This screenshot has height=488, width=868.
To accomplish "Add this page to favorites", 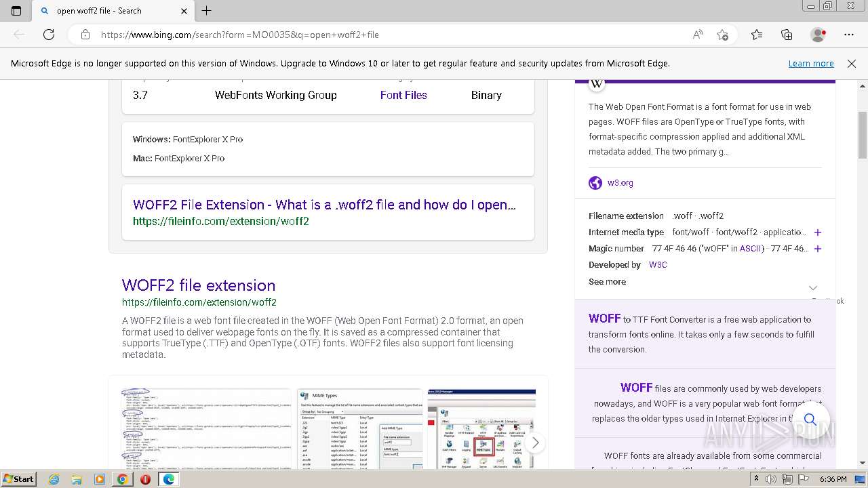I will pyautogui.click(x=723, y=35).
